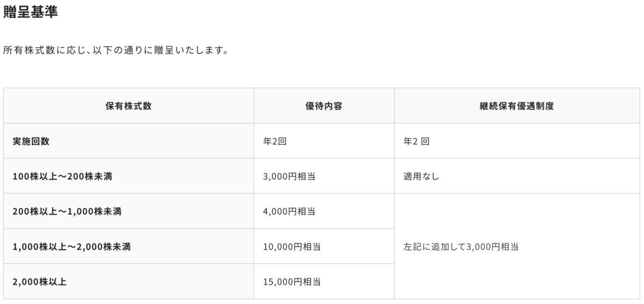The height and width of the screenshot is (304, 644).
Task: Select the 継続保有優遇制度 column header
Action: tap(517, 106)
